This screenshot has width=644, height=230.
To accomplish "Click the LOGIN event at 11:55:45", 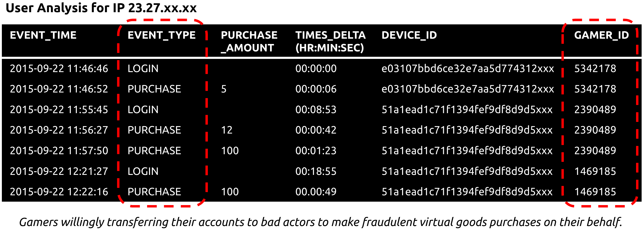I will click(143, 110).
